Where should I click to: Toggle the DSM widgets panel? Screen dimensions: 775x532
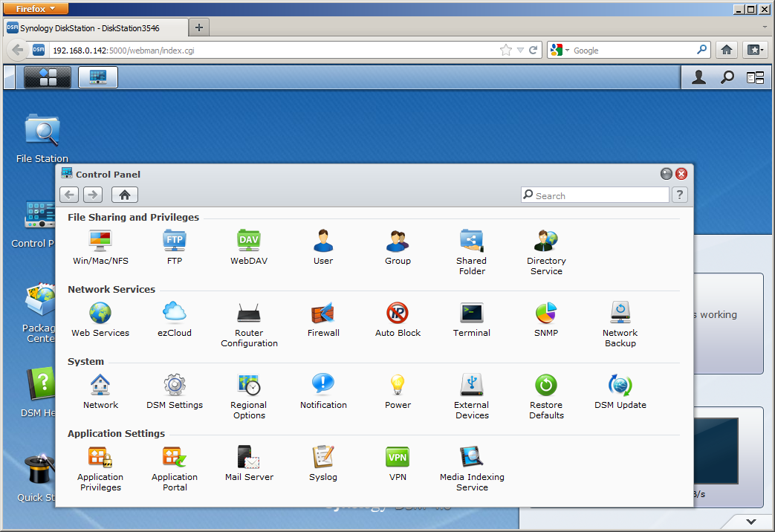tap(755, 77)
